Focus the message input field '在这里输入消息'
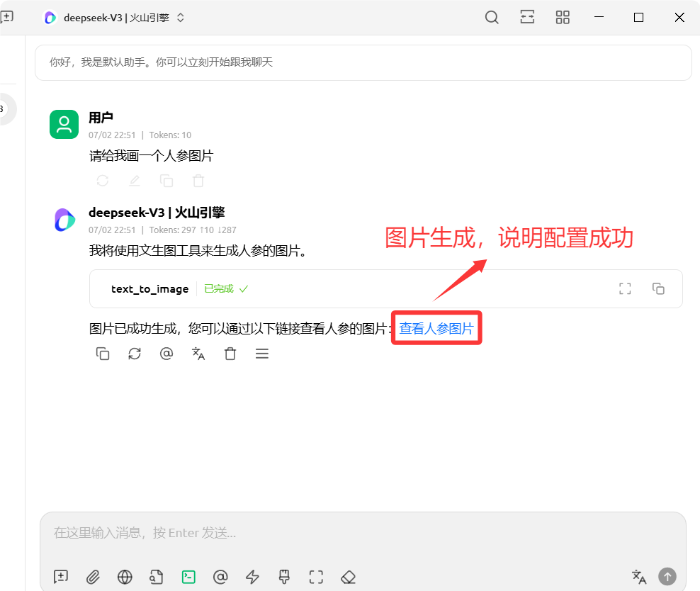Viewport: 700px width, 591px height. 363,533
